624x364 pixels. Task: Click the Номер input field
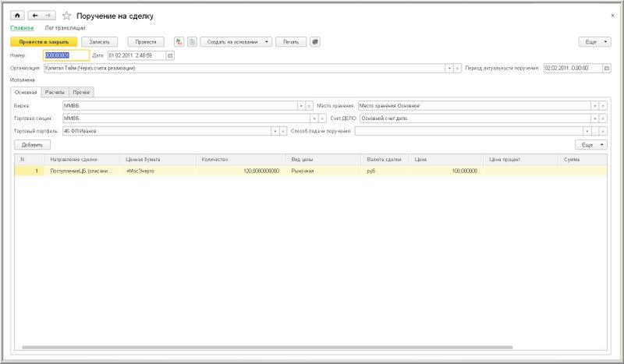tap(66, 55)
